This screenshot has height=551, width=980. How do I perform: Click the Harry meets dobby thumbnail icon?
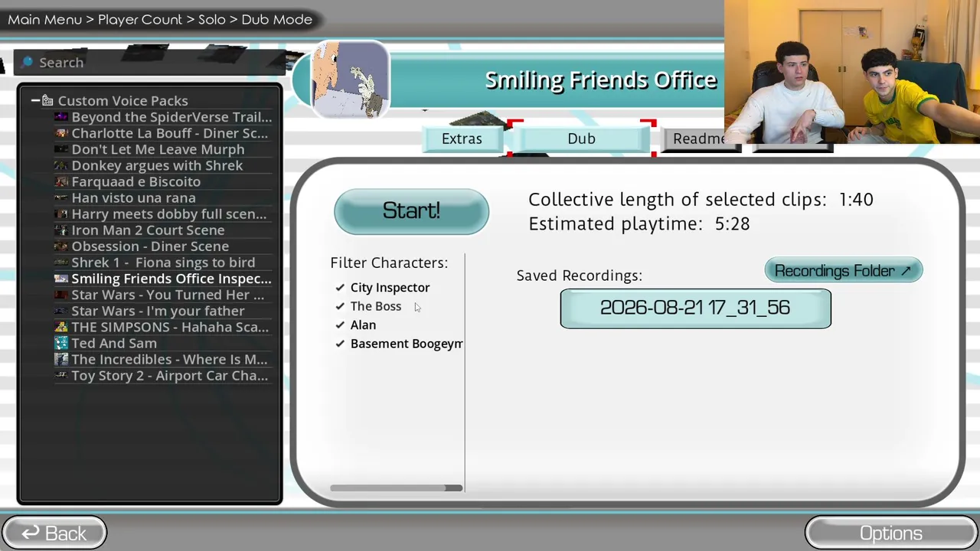(x=61, y=214)
